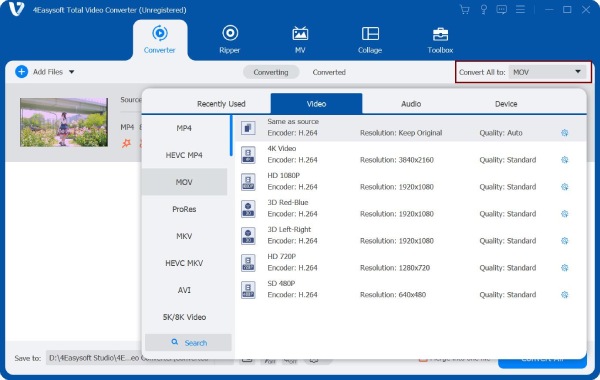Click the shopping cart purchase icon
600x380 pixels.
pyautogui.click(x=465, y=10)
